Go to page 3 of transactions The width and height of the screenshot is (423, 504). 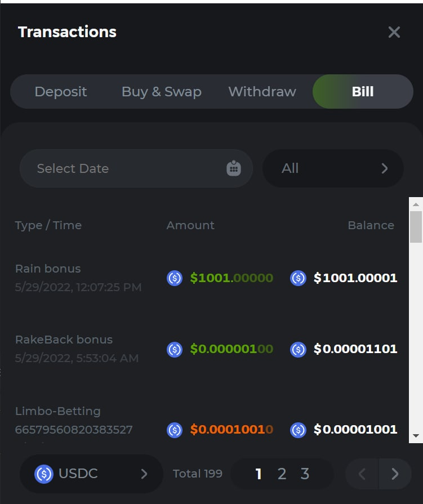coord(305,474)
